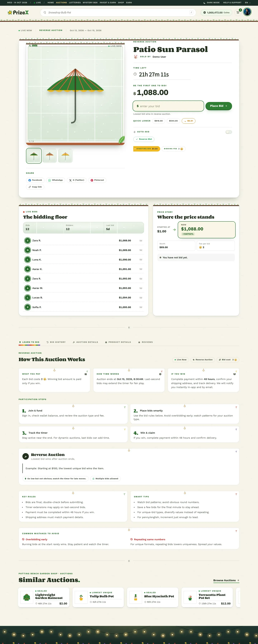
Task: Click Zara R. avatar at $1,088.00
Action: [x=28, y=240]
